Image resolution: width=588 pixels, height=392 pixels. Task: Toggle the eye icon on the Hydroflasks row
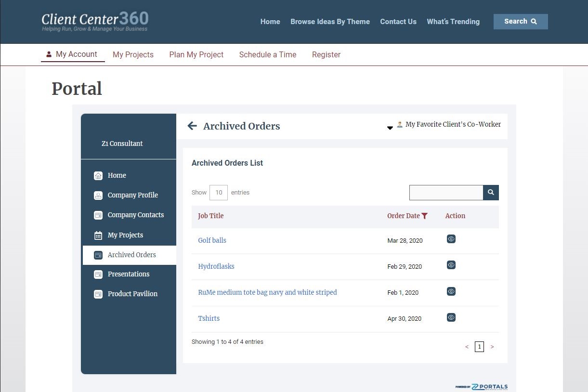pyautogui.click(x=451, y=264)
